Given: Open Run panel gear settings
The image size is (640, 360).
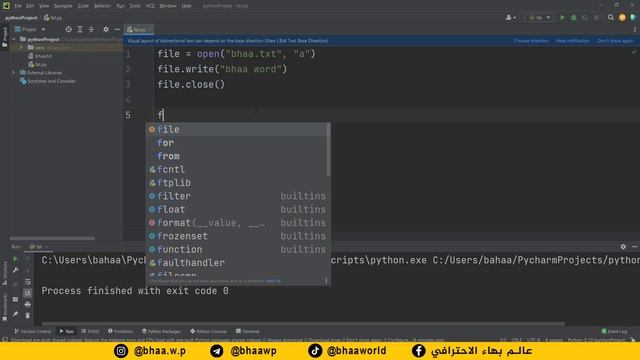Looking at the screenshot, I should click(x=623, y=247).
